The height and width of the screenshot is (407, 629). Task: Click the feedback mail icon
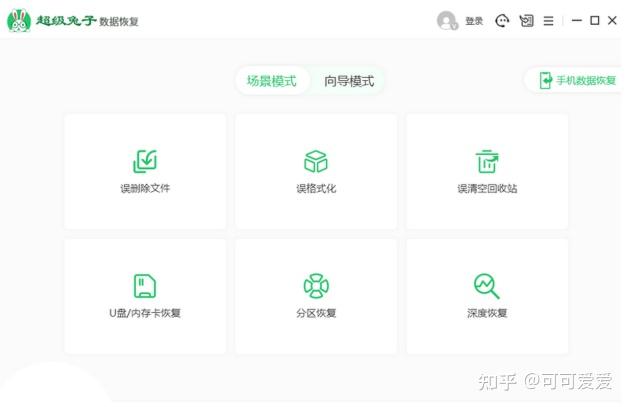[526, 21]
